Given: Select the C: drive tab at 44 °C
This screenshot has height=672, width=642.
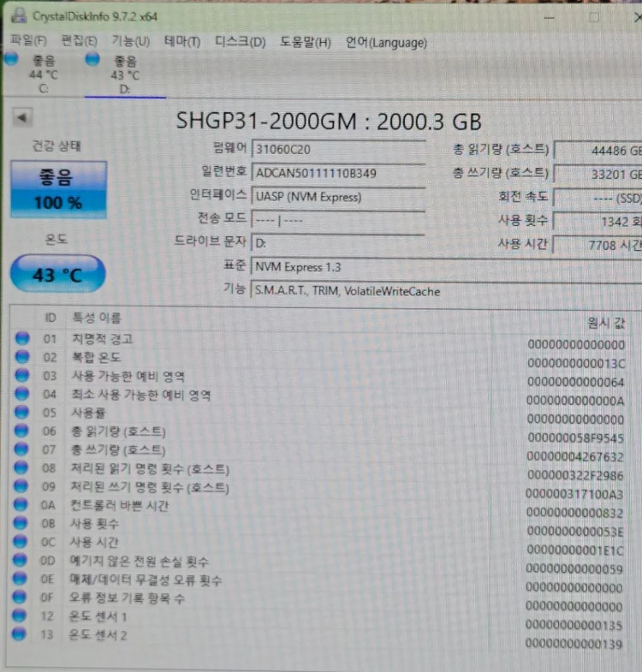Looking at the screenshot, I should click(x=43, y=74).
